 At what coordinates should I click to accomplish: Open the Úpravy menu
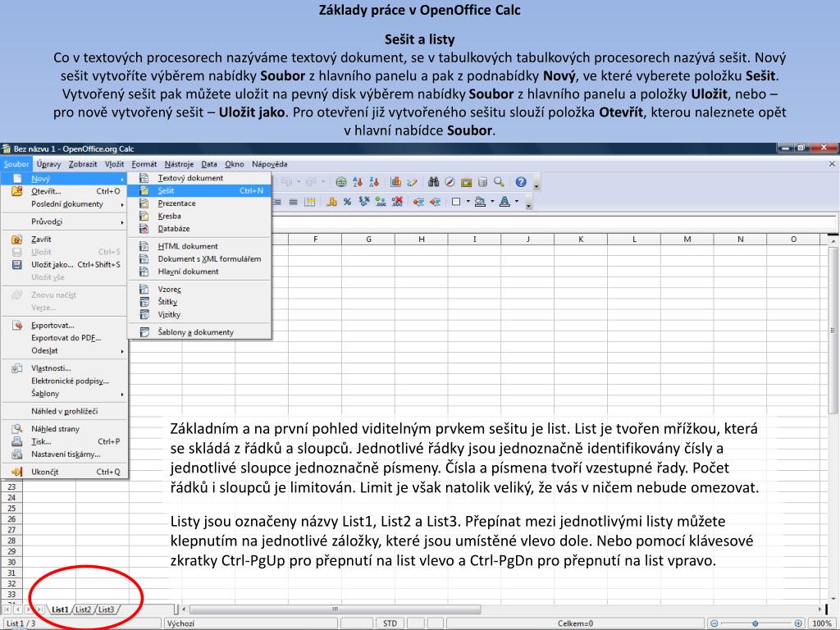coord(48,164)
